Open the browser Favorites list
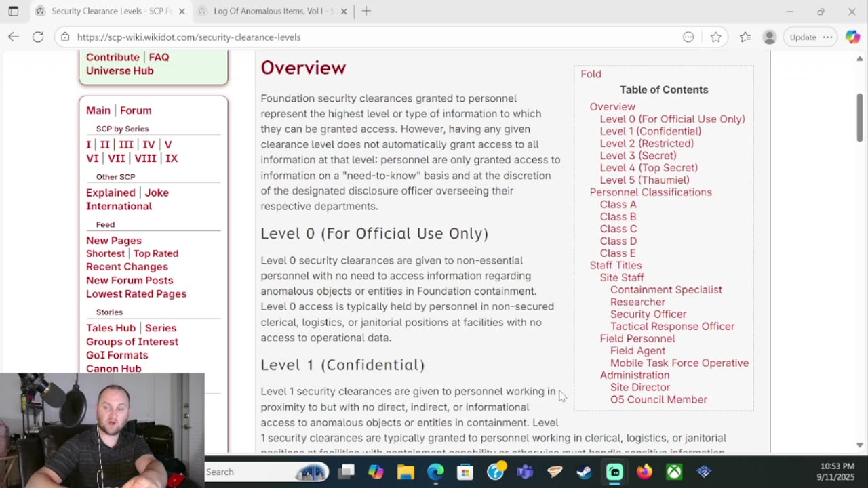The image size is (868, 488). point(745,37)
